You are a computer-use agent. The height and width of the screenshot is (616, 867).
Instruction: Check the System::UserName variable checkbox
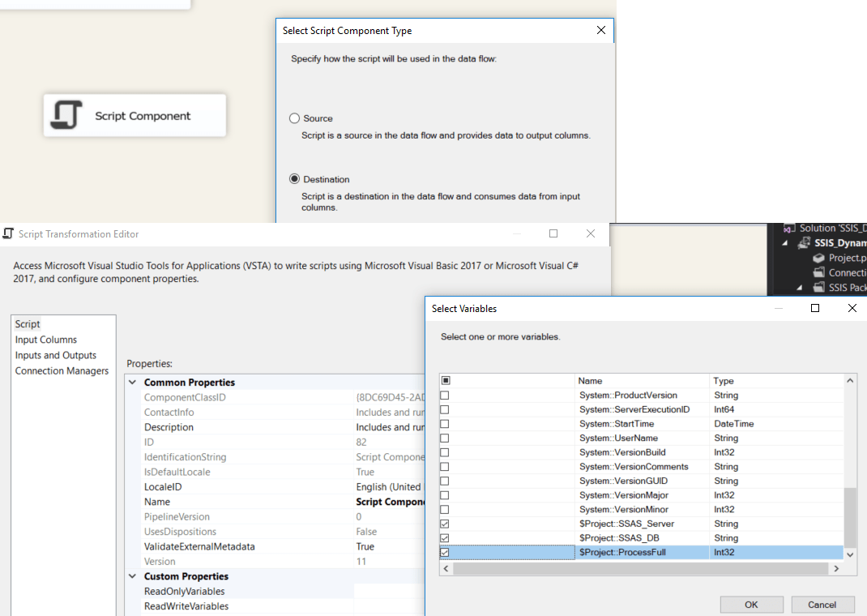(444, 438)
